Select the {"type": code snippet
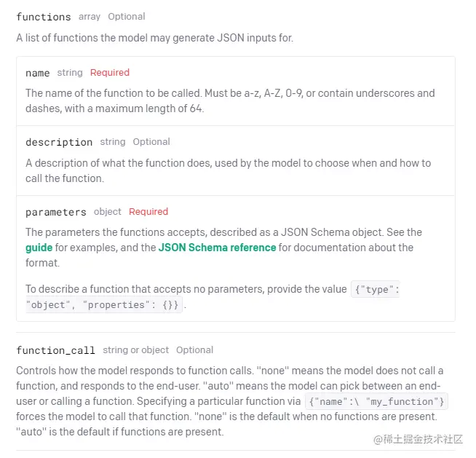 click(x=376, y=290)
